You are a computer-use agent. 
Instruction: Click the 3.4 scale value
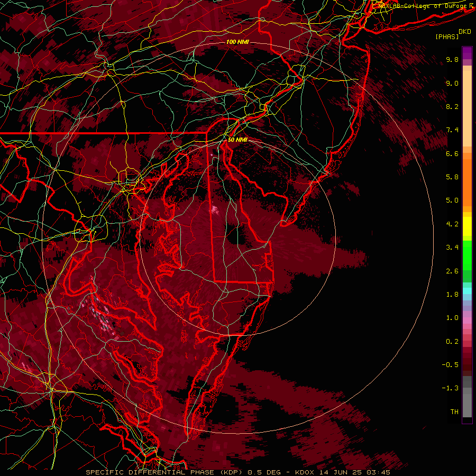[452, 248]
